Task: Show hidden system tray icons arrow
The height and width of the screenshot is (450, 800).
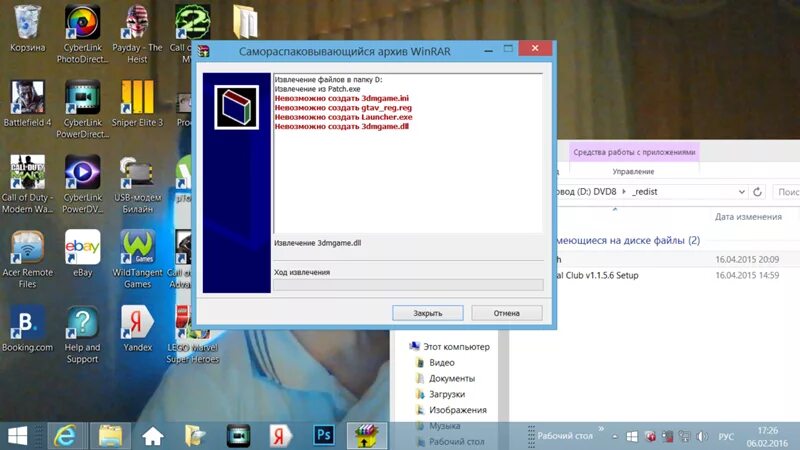Action: (615, 437)
